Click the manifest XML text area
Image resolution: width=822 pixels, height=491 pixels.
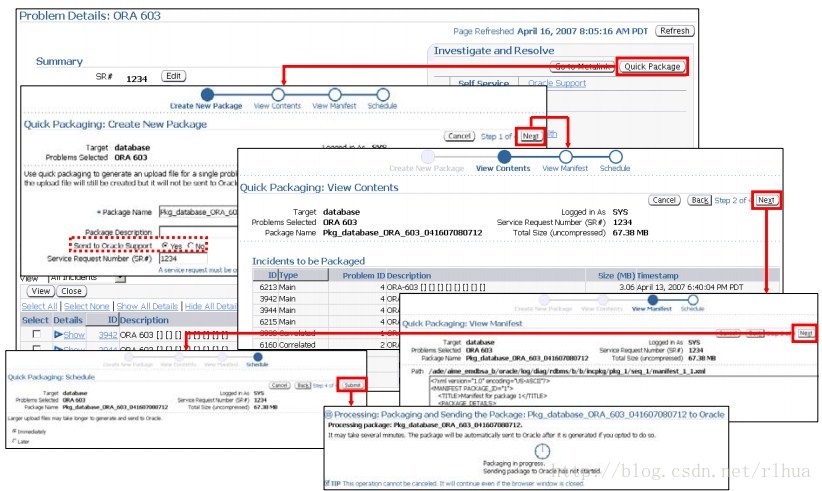623,391
